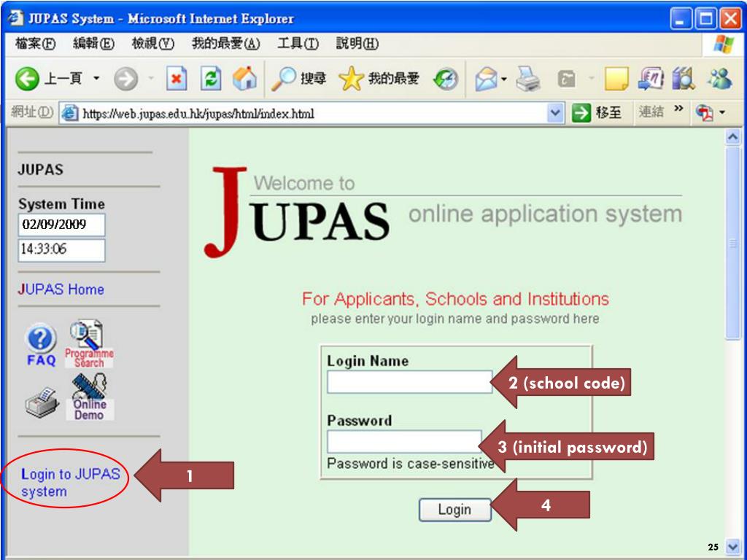Click the URL text in the address bar
The width and height of the screenshot is (747, 560).
[198, 114]
